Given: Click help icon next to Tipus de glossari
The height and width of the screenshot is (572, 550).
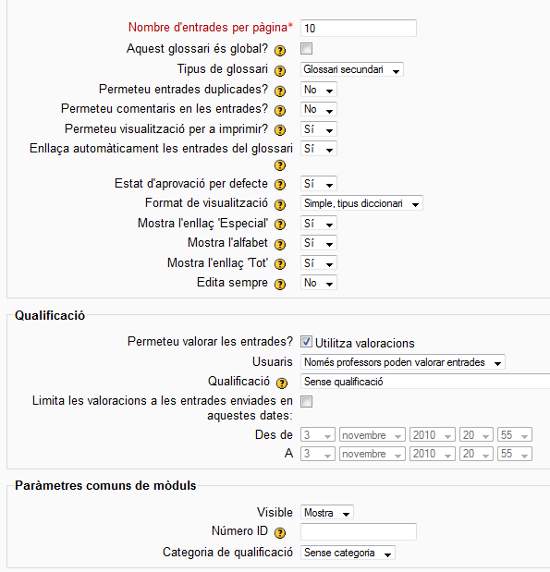Looking at the screenshot, I should tap(280, 71).
